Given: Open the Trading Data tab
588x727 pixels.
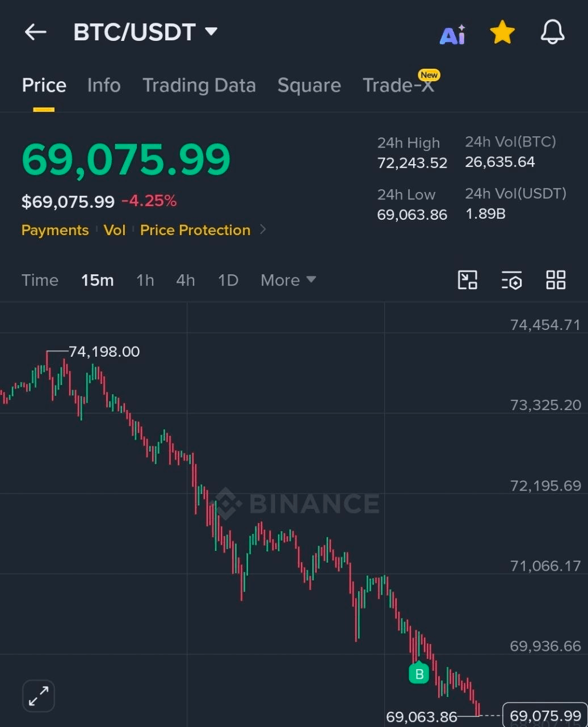Looking at the screenshot, I should (199, 85).
